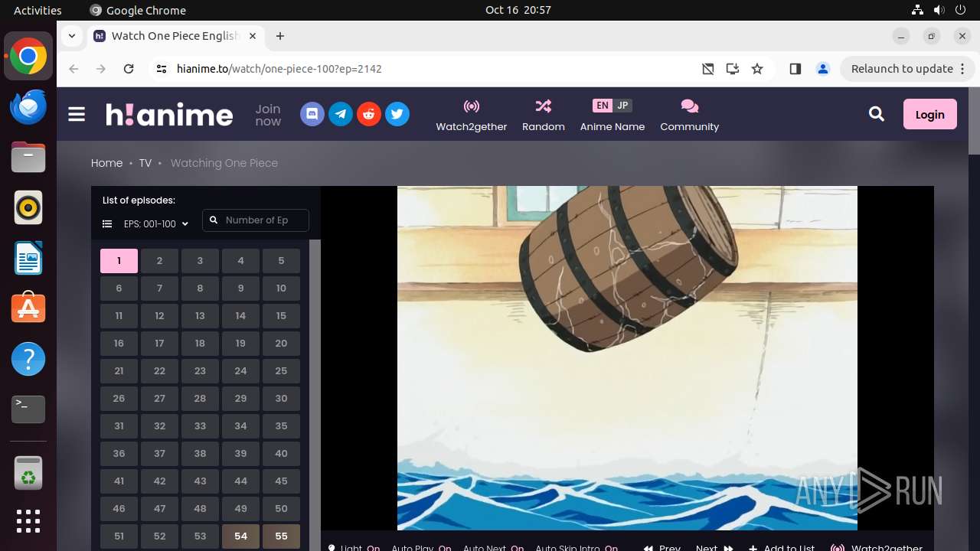Go to Home breadcrumb
Screen dimensions: 980x551
[x=106, y=163]
